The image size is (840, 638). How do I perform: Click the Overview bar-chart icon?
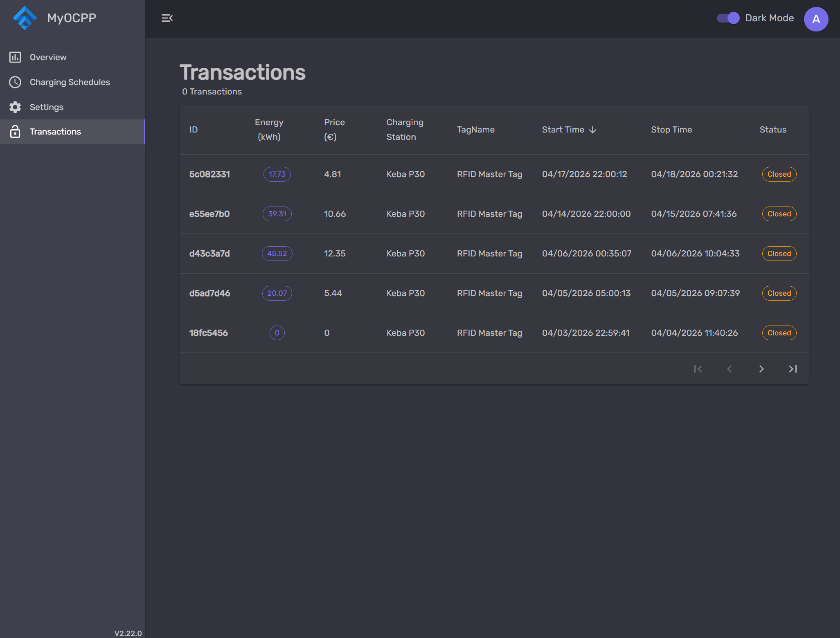(x=15, y=57)
